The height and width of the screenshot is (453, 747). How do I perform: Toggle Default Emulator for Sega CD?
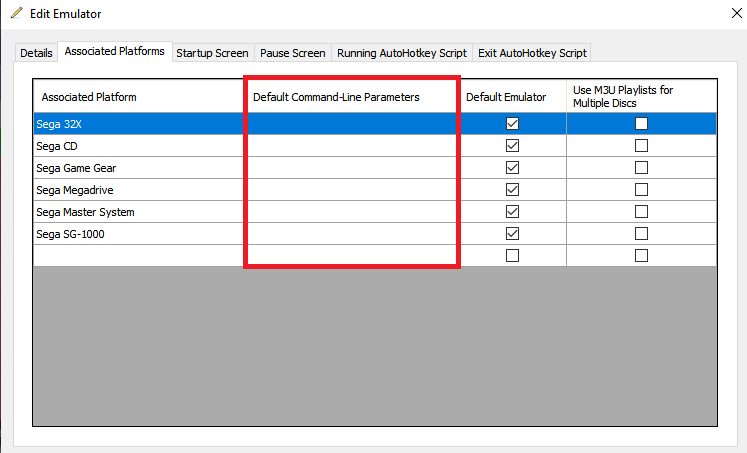point(512,146)
